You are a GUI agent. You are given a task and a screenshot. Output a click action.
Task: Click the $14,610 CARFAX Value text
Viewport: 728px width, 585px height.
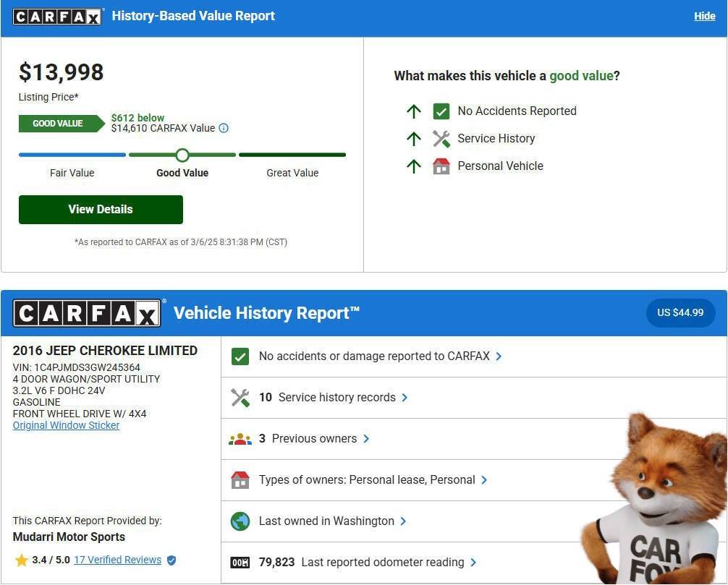pos(163,129)
